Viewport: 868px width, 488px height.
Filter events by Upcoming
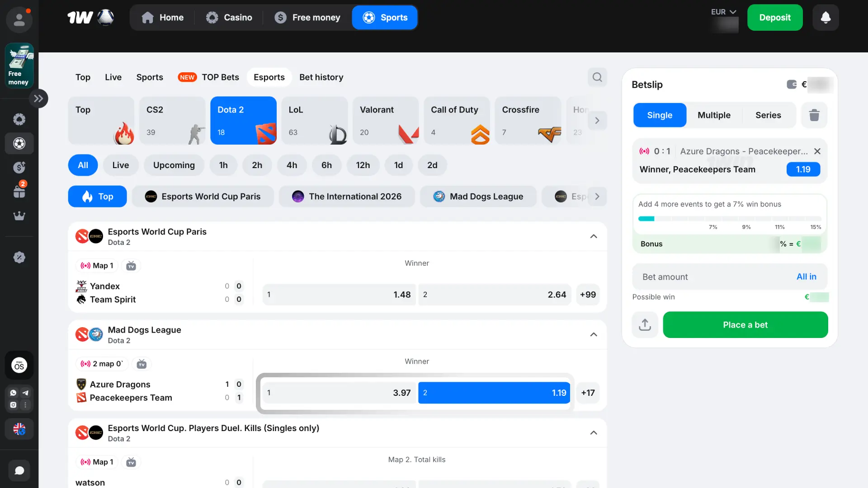tap(174, 165)
